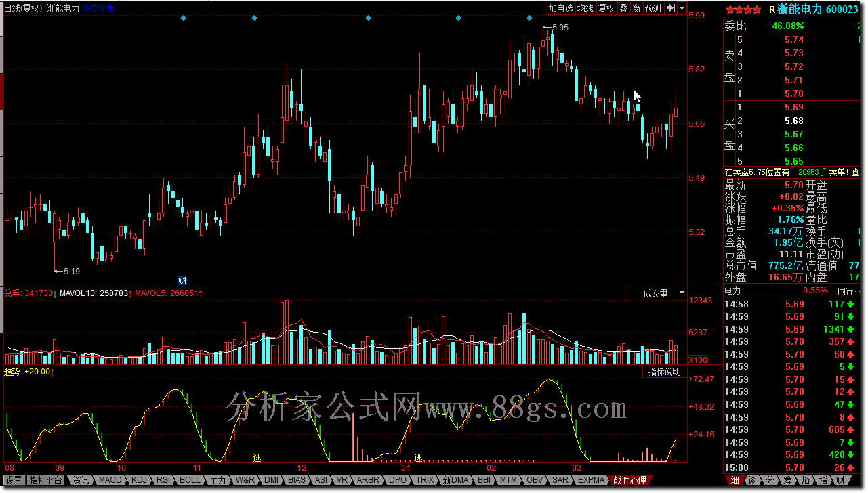Click the 叠 overlay button
Viewport: 868px width, 493px height.
[623, 8]
